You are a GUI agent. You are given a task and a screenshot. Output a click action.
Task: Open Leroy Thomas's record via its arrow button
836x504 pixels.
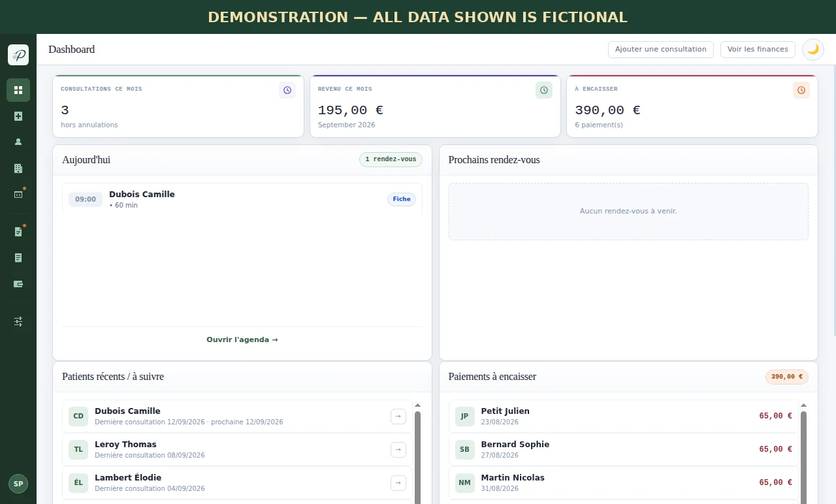[x=398, y=450]
